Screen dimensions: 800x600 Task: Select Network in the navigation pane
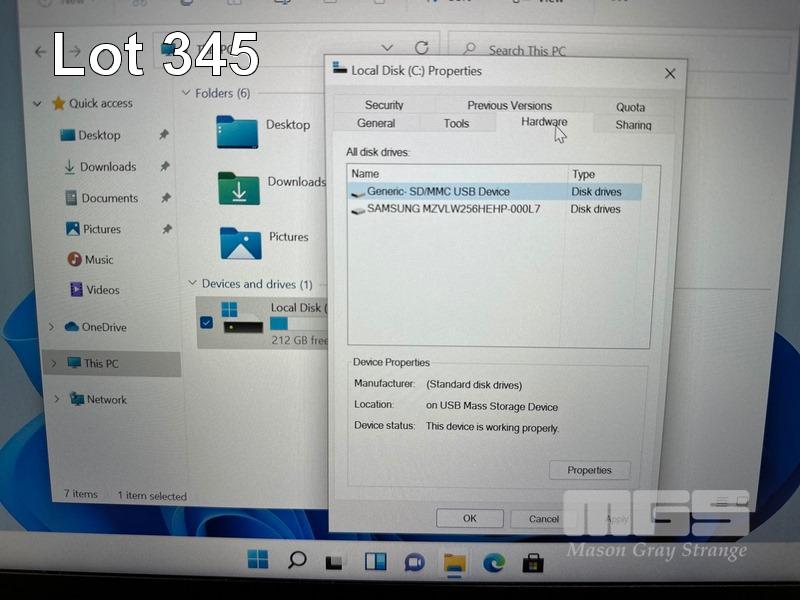tap(106, 399)
